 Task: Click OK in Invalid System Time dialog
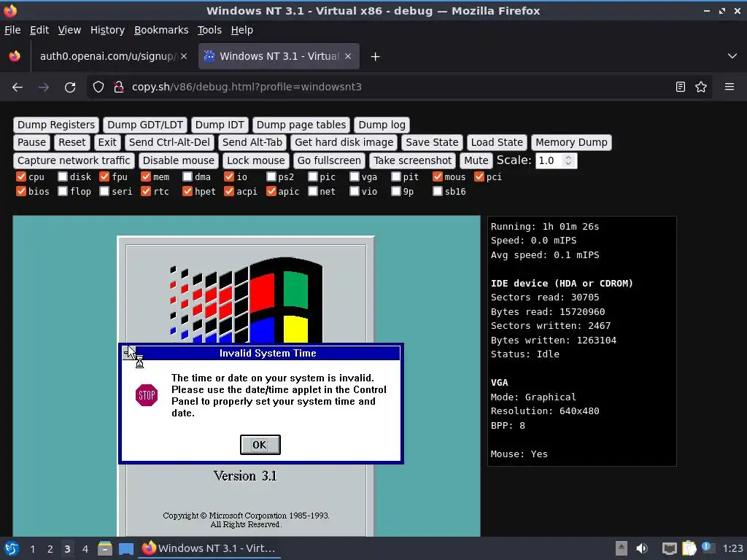260,445
